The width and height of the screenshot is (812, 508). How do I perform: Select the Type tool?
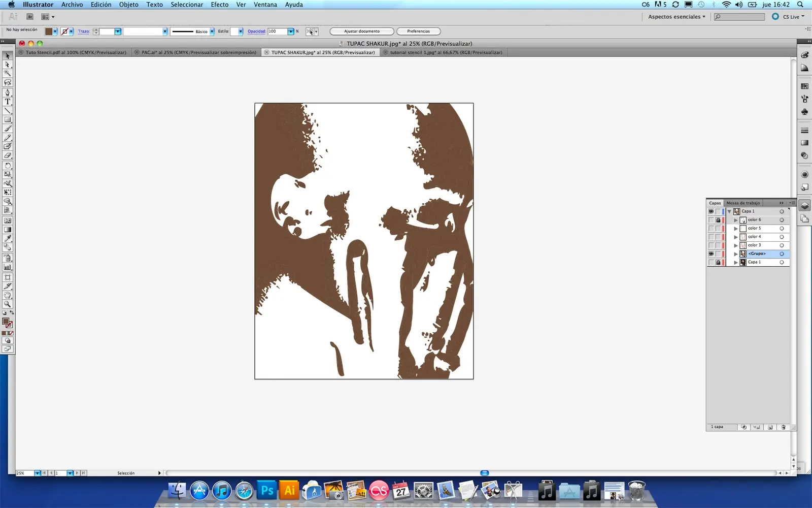(8, 102)
